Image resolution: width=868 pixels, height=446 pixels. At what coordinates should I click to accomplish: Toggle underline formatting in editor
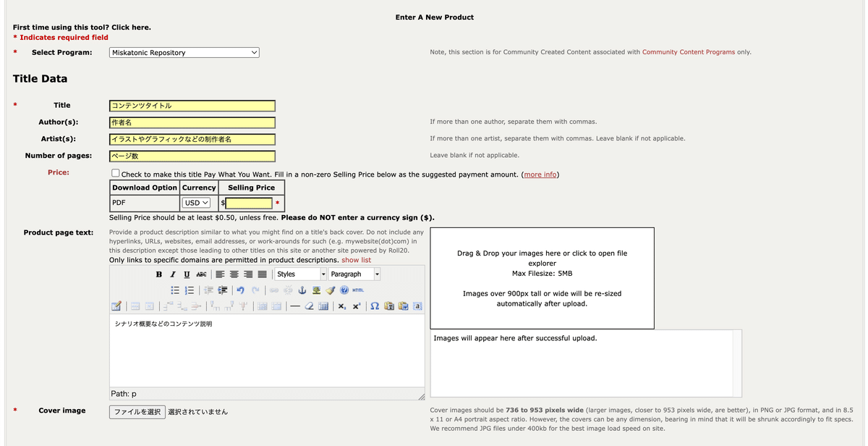[x=187, y=274]
